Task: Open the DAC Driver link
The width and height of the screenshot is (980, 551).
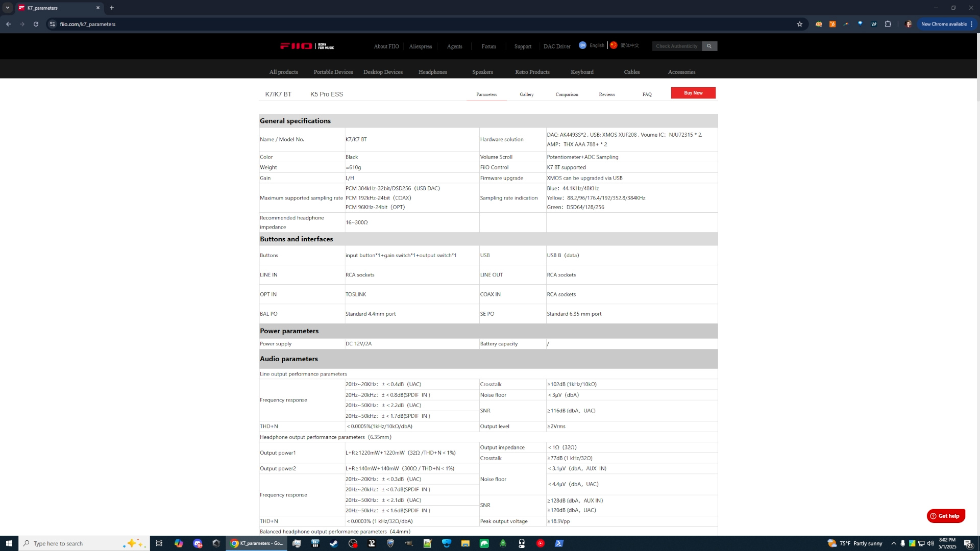Action: 557,46
